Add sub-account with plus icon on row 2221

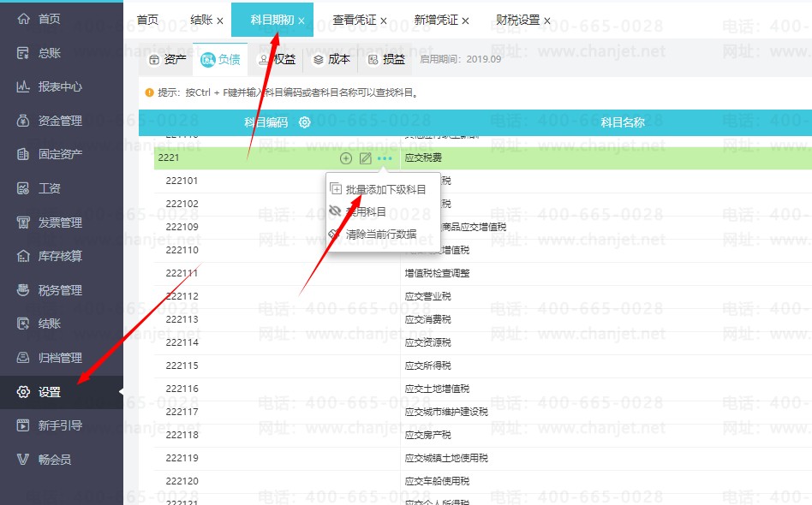[x=345, y=158]
